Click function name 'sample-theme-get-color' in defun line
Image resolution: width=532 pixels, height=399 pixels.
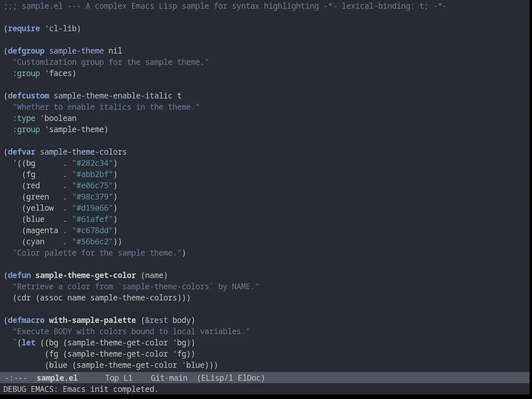coord(86,275)
